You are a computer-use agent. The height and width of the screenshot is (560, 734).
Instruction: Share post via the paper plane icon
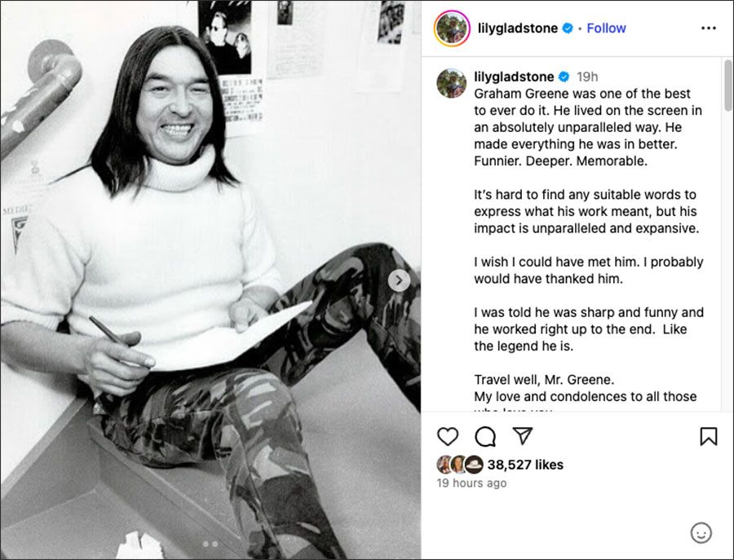(x=523, y=437)
